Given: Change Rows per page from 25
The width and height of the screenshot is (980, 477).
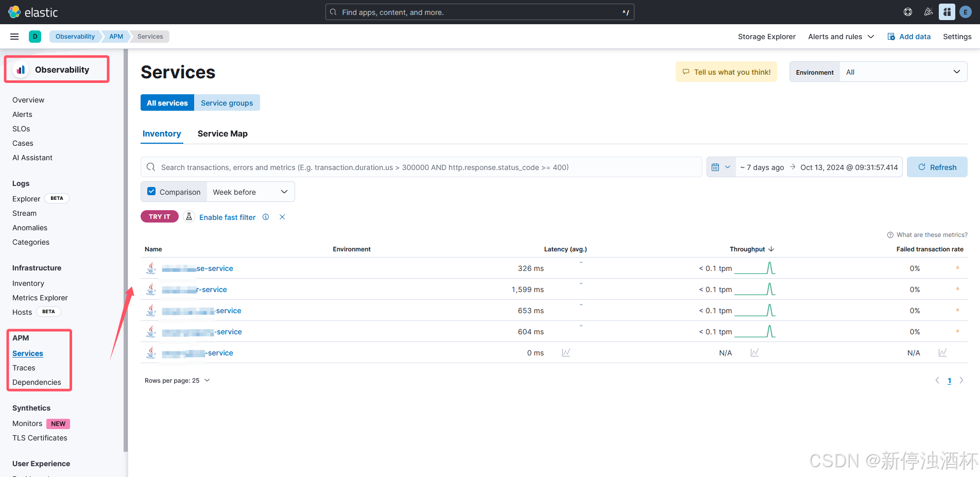Looking at the screenshot, I should [177, 380].
